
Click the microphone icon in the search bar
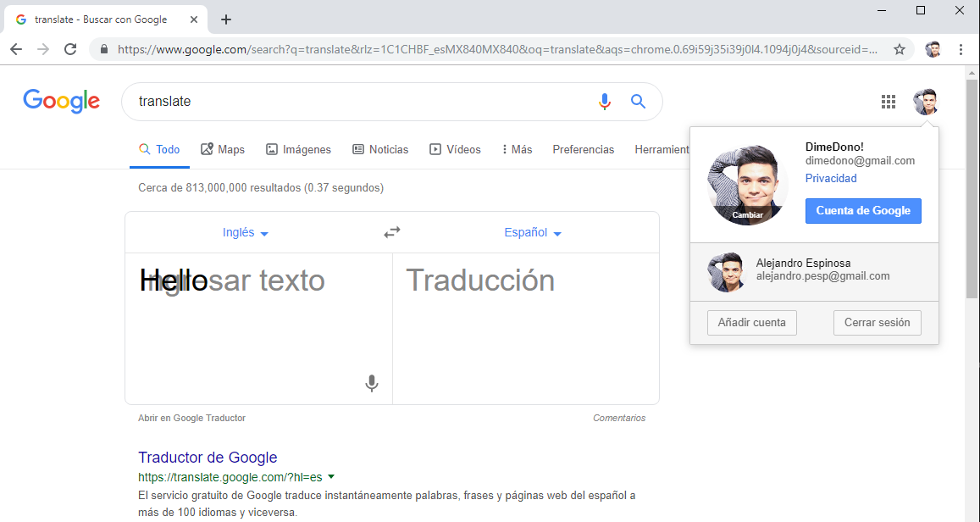tap(604, 101)
